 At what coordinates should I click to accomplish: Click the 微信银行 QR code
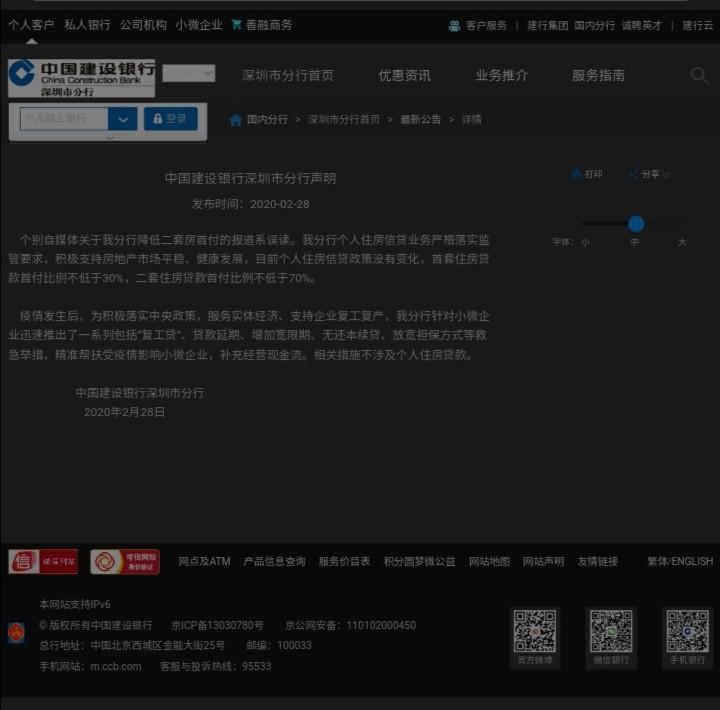coord(611,631)
